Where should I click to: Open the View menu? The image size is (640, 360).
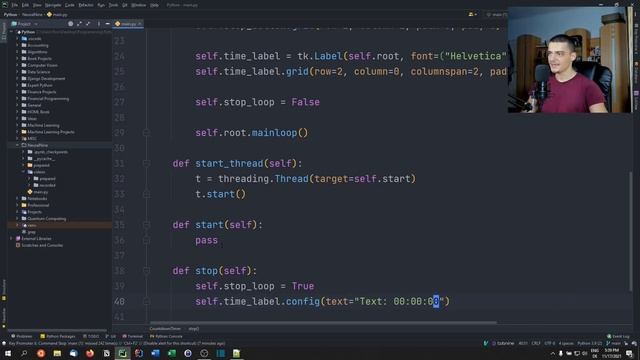click(x=37, y=5)
